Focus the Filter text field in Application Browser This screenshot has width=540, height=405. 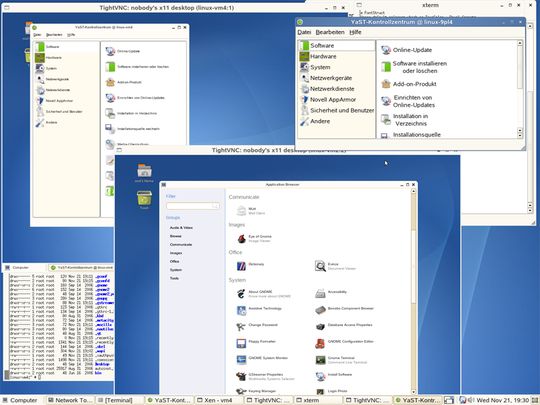(193, 206)
